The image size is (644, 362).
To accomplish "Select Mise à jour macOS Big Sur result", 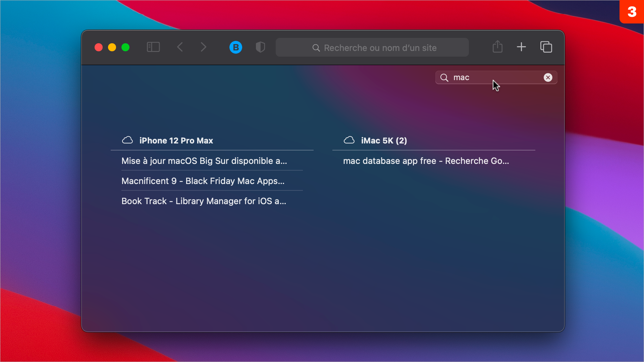I will click(x=204, y=161).
